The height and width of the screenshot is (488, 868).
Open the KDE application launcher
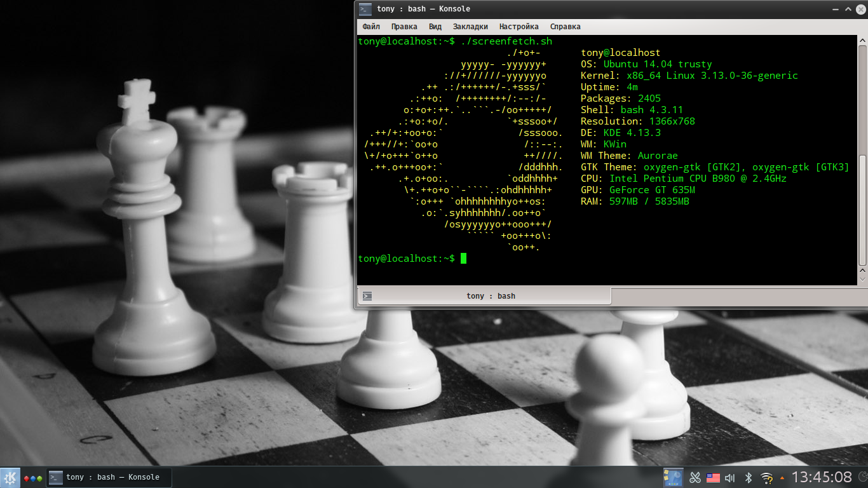tap(10, 477)
